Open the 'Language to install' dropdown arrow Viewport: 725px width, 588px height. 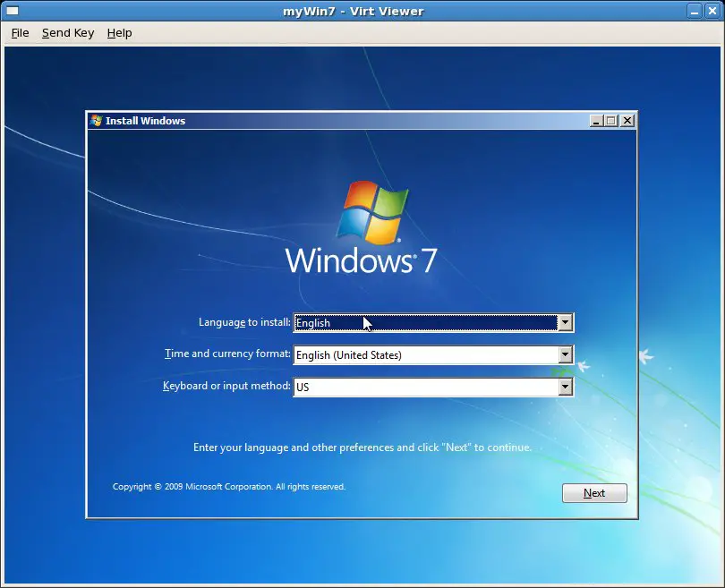coord(566,322)
